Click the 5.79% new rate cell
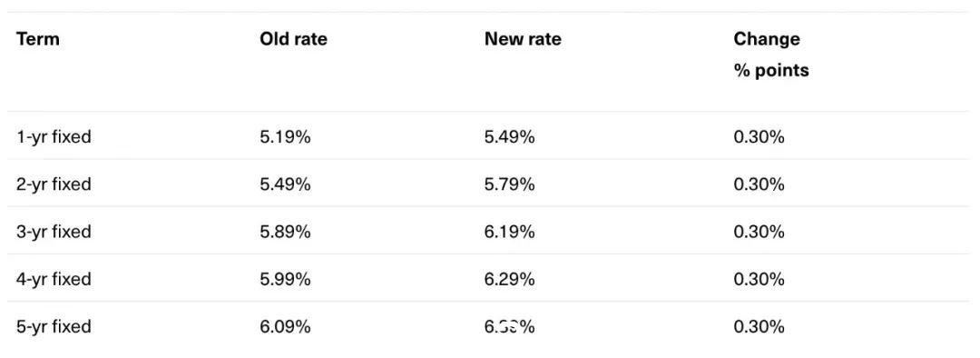980x358 pixels. click(x=509, y=184)
